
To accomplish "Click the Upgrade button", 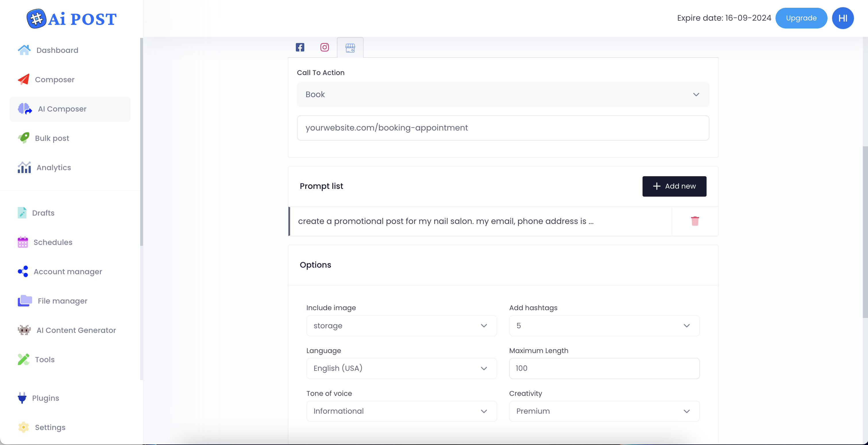I will tap(801, 18).
